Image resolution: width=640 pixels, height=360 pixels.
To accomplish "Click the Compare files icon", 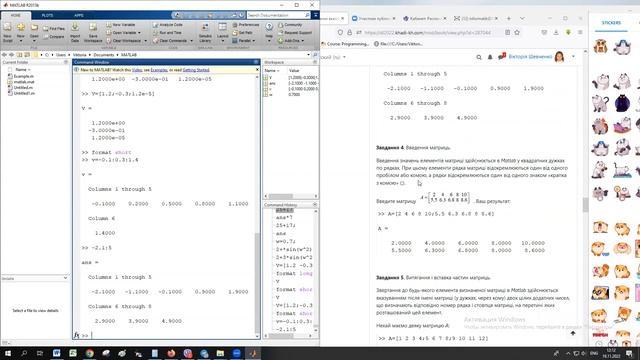I will (54, 37).
